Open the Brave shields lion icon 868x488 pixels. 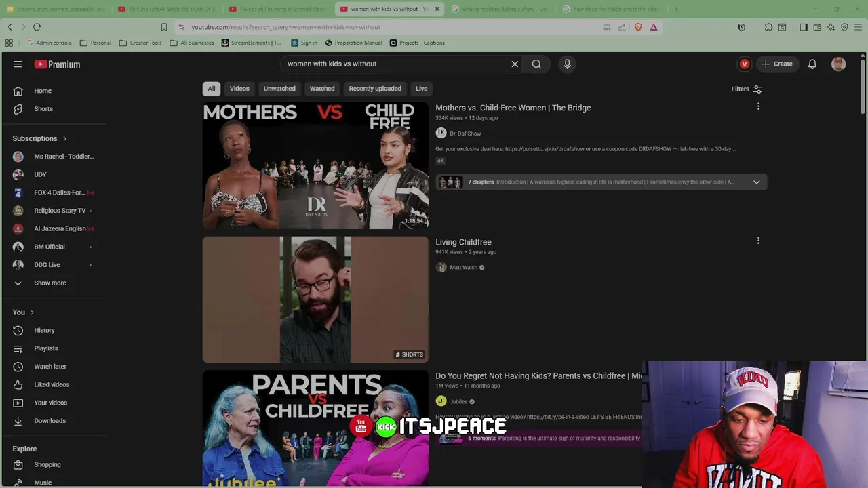tap(638, 27)
